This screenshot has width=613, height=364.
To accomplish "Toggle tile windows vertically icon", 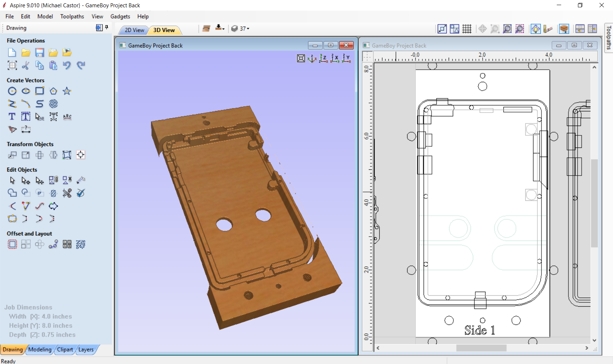I will tap(592, 29).
